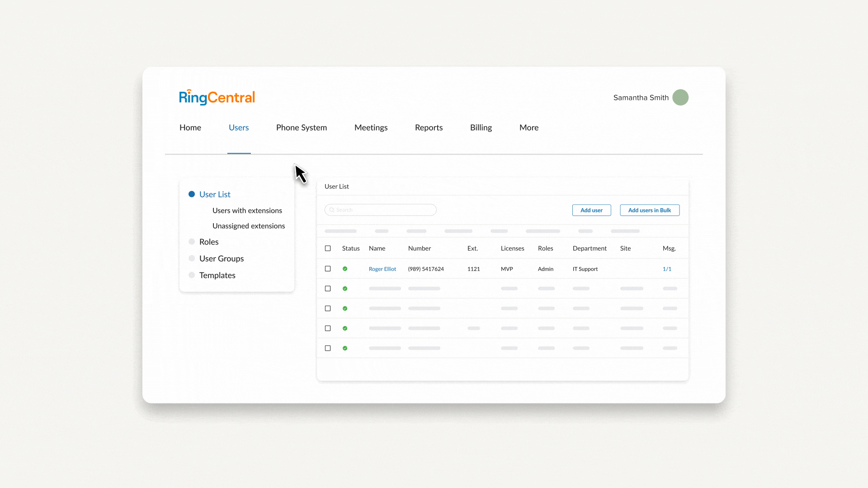Select Unassigned extensions in the sidebar

(x=248, y=226)
